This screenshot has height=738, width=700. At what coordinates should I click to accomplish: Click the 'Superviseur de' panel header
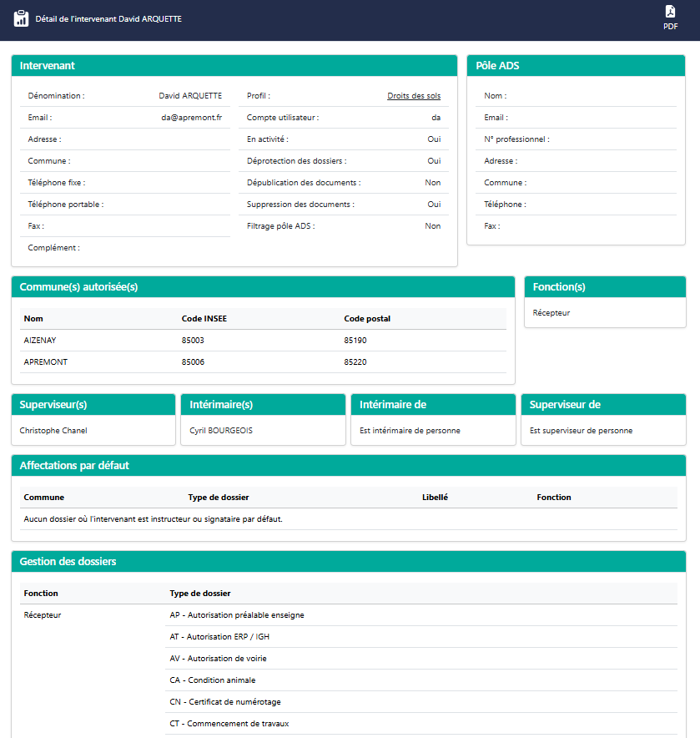pos(565,405)
